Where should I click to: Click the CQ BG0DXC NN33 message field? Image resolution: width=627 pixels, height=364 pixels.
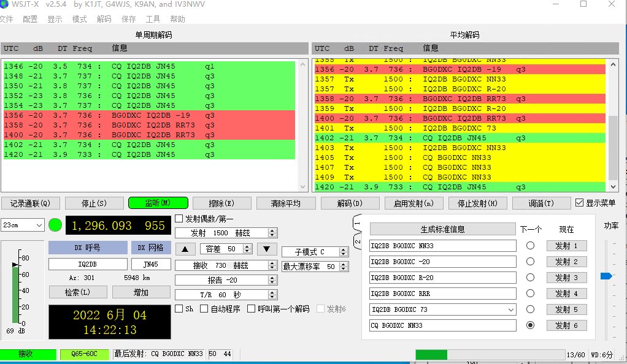(x=443, y=325)
